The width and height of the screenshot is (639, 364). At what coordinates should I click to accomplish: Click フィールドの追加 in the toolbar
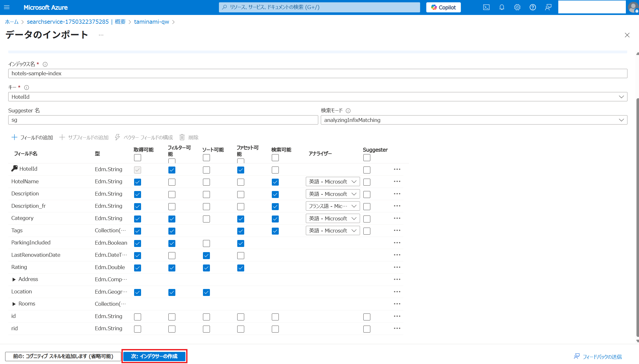[x=32, y=137]
